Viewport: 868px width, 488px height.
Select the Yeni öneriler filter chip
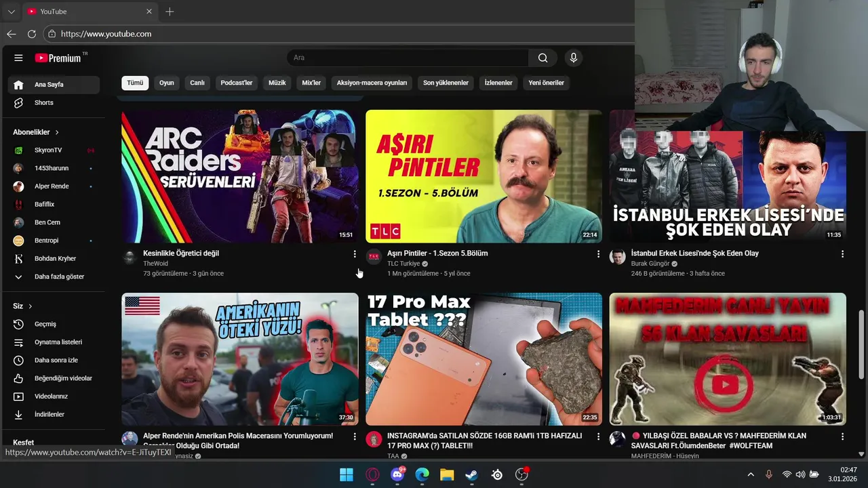(x=547, y=83)
